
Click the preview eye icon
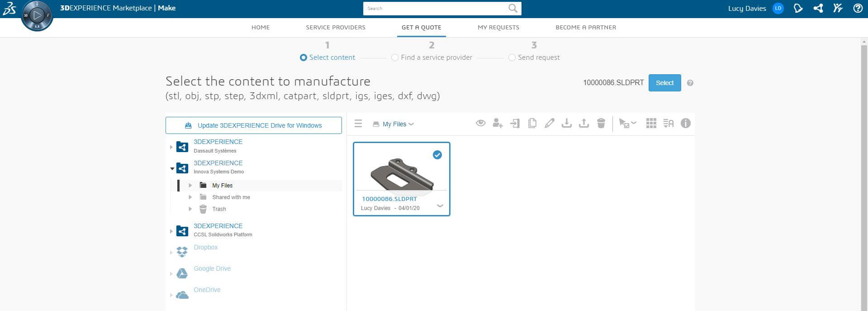pyautogui.click(x=480, y=123)
